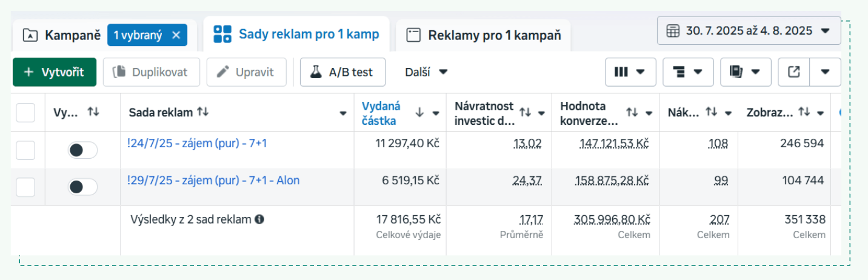Toggle the 24/7/25 ad set switch

[82, 150]
